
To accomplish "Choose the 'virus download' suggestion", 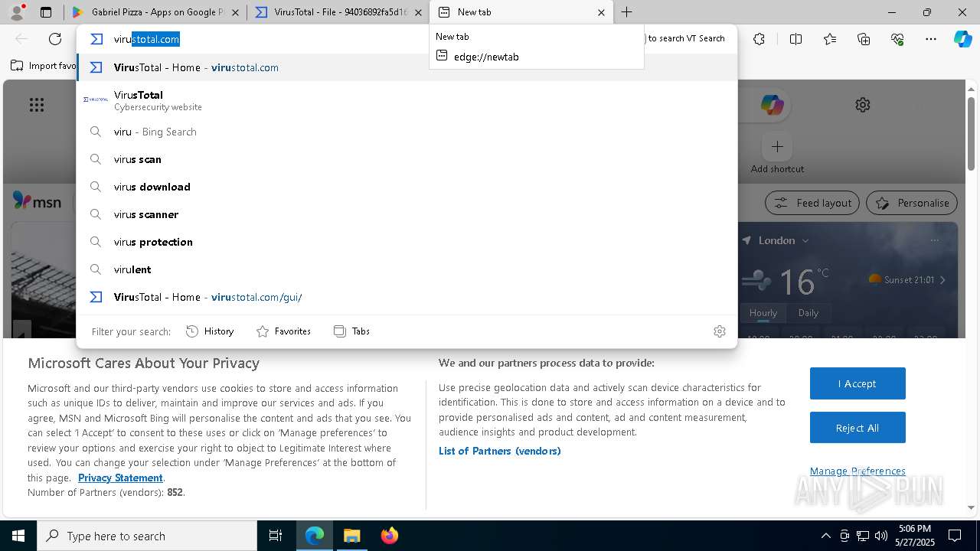I will click(x=407, y=187).
